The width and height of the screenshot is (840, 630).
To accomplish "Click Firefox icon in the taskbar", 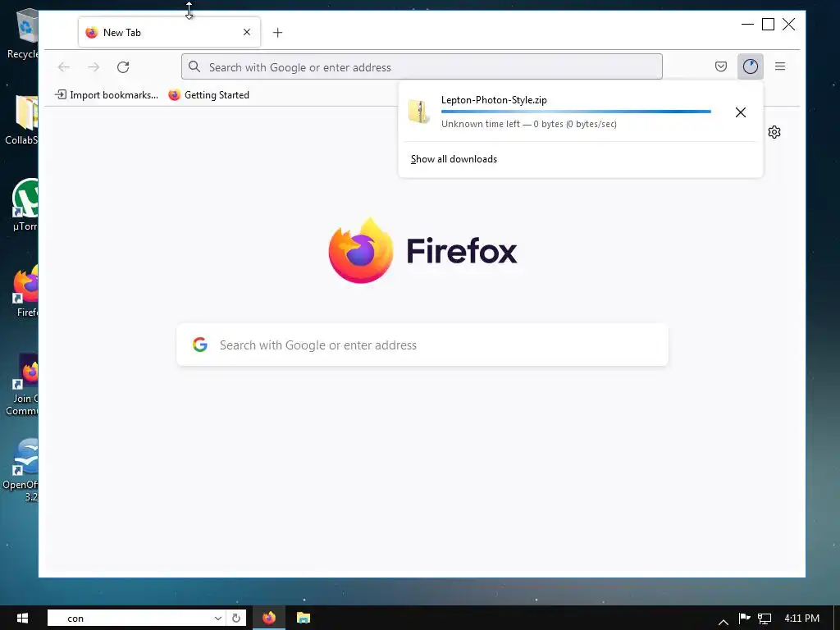I will pos(269,618).
